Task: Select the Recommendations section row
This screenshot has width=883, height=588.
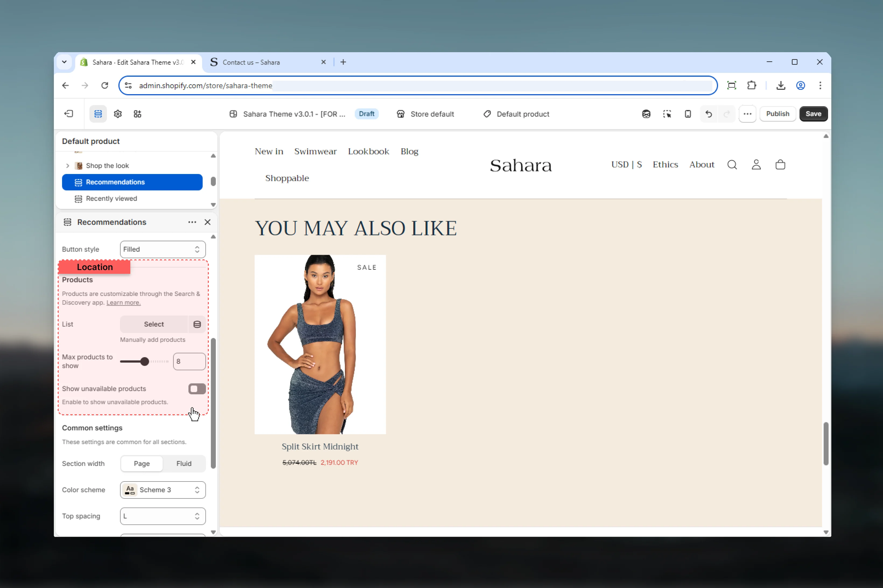Action: click(132, 182)
